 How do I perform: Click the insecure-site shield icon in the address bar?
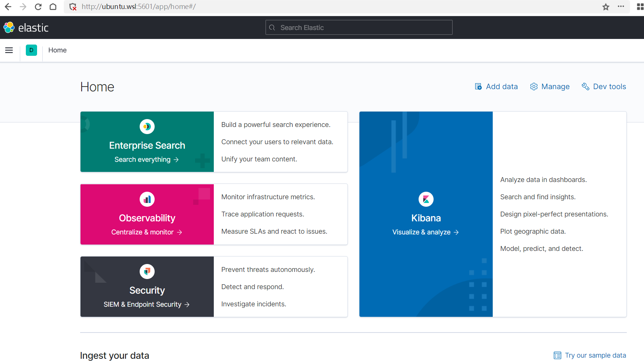(73, 7)
